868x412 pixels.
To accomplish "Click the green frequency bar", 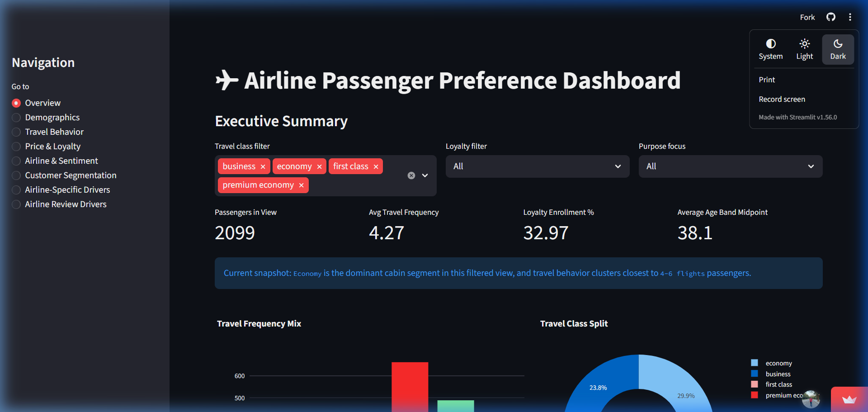I will (456, 406).
